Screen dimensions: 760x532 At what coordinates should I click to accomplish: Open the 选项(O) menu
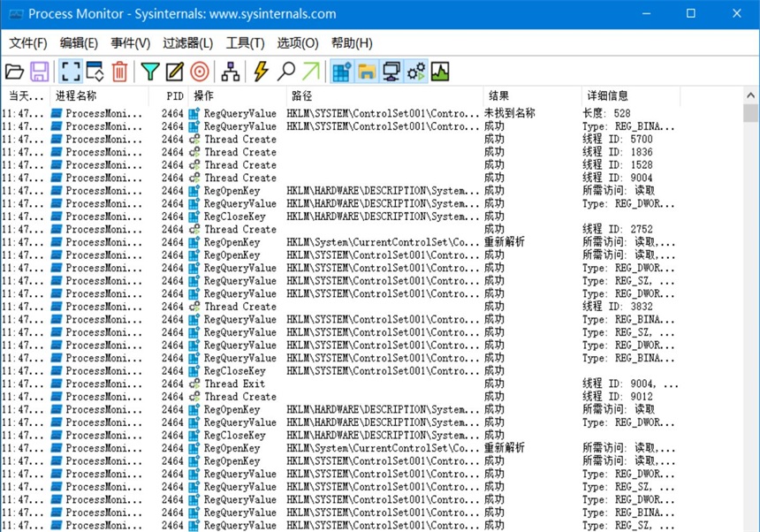[x=298, y=43]
